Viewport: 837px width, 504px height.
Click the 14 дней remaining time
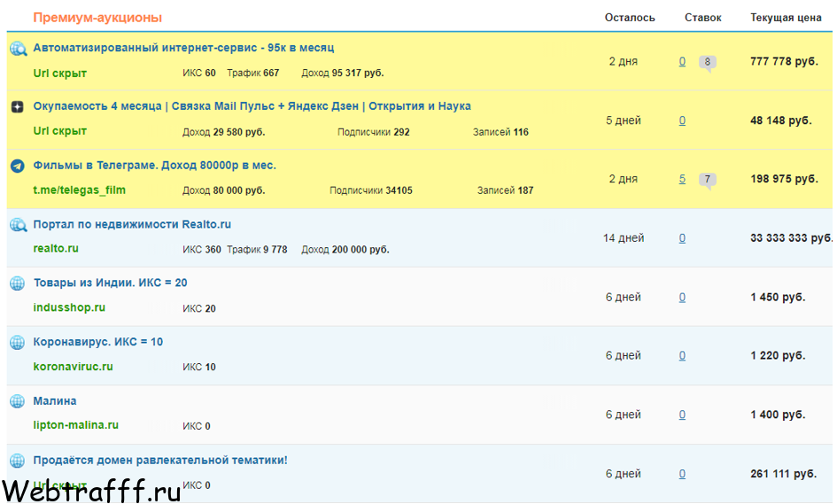(624, 238)
